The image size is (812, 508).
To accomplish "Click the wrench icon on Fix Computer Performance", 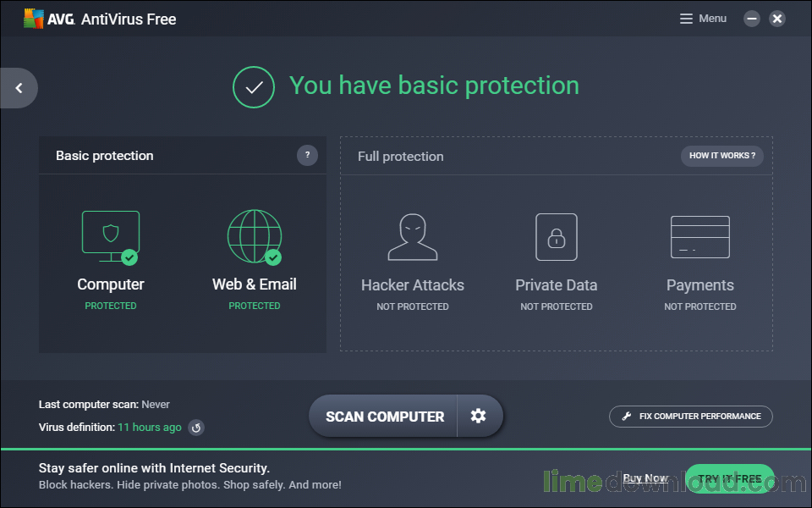I will [x=627, y=416].
